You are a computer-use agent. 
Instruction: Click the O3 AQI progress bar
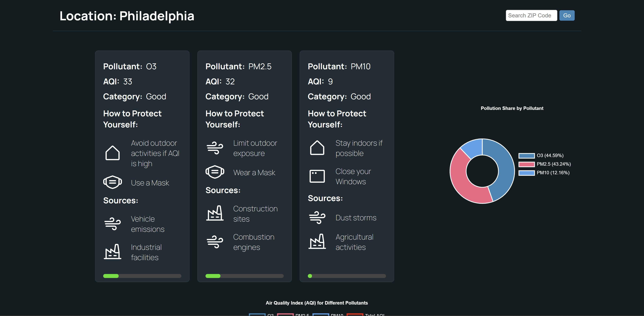click(142, 276)
